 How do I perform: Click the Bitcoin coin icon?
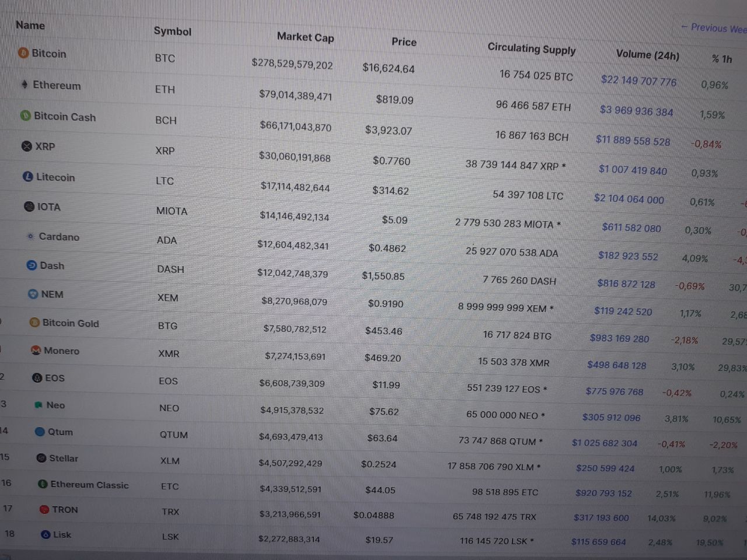[x=23, y=53]
